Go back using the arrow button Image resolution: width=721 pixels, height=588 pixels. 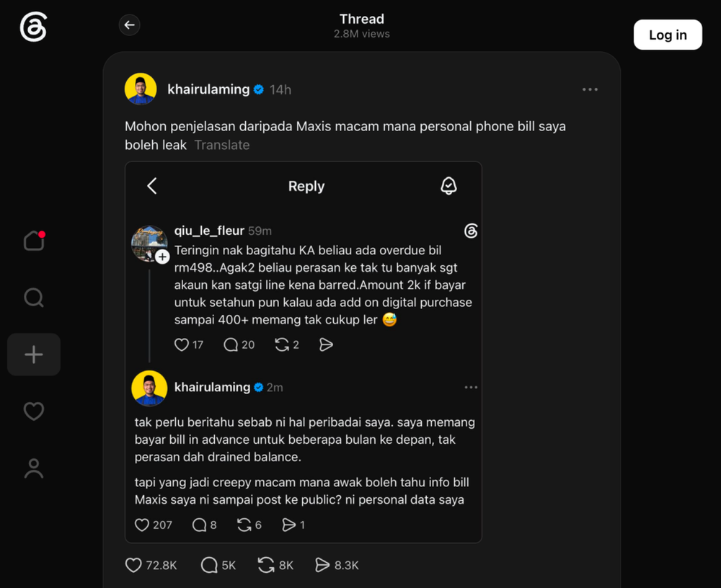point(129,24)
